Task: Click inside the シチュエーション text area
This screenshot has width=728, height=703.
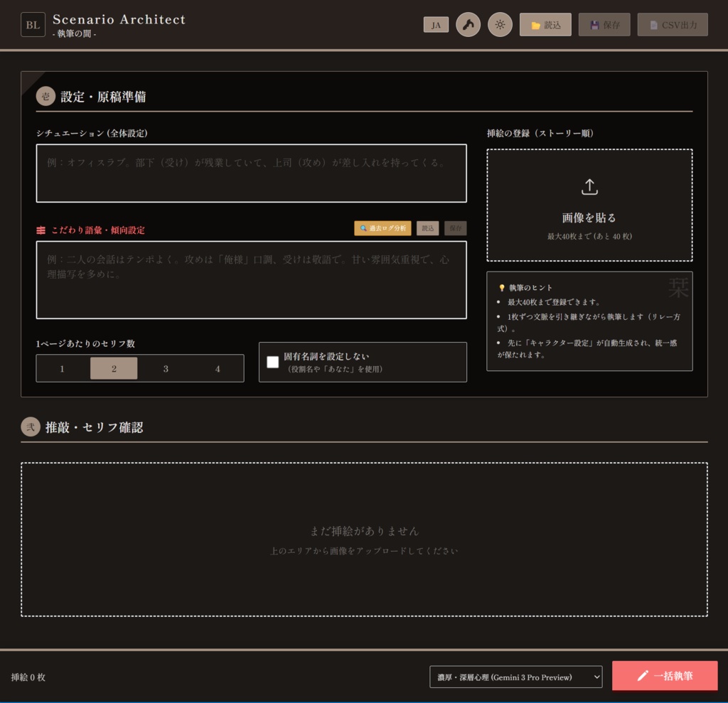Action: point(252,173)
